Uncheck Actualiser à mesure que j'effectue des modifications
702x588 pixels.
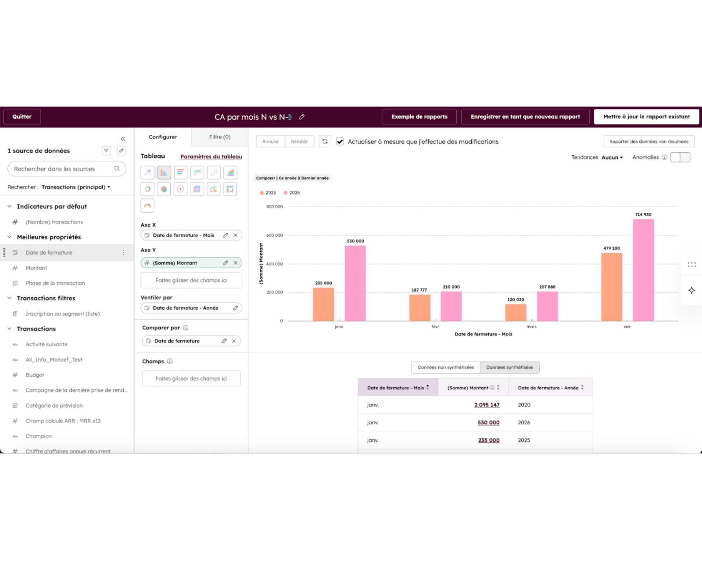(x=340, y=142)
